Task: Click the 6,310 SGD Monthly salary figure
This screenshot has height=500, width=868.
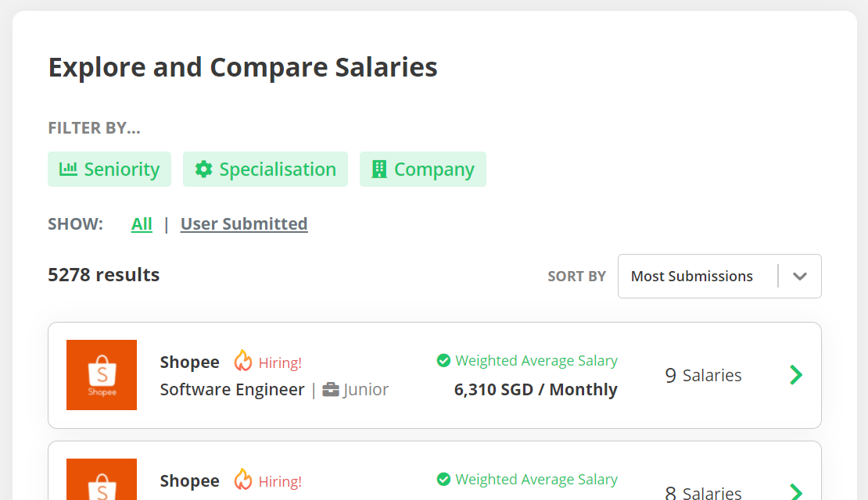Action: pyautogui.click(x=536, y=389)
